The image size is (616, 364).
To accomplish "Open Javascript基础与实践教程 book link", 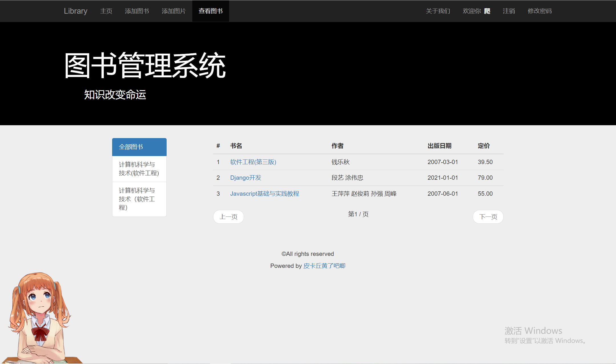I will 264,194.
